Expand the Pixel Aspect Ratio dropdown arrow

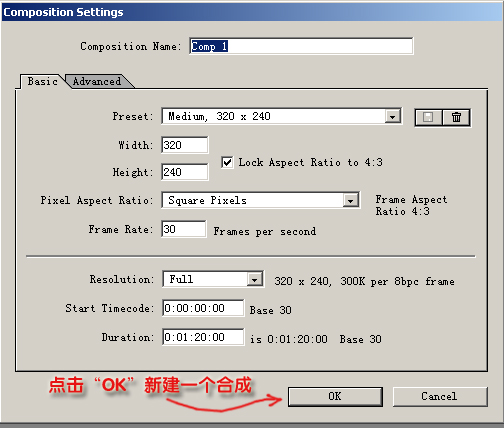pos(350,200)
